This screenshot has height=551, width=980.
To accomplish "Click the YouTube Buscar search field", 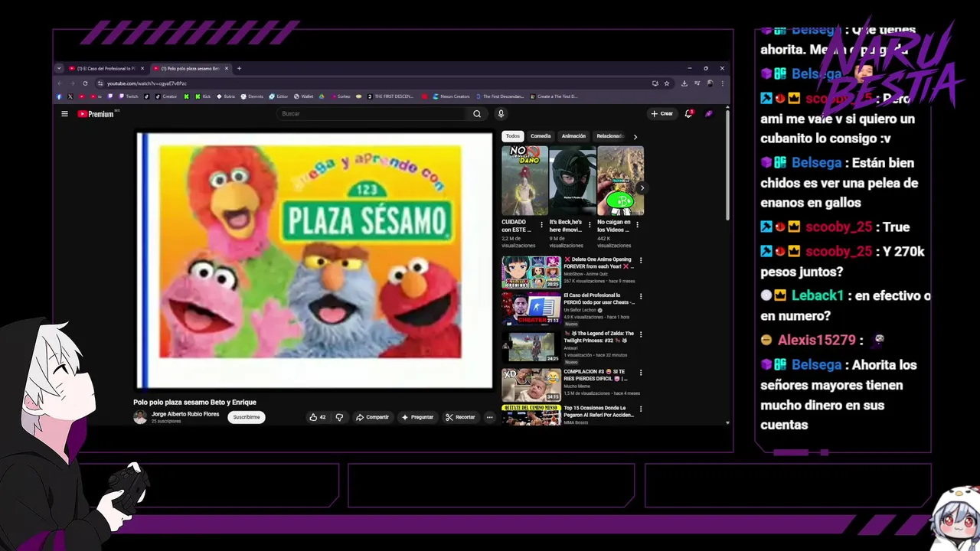I will (373, 114).
